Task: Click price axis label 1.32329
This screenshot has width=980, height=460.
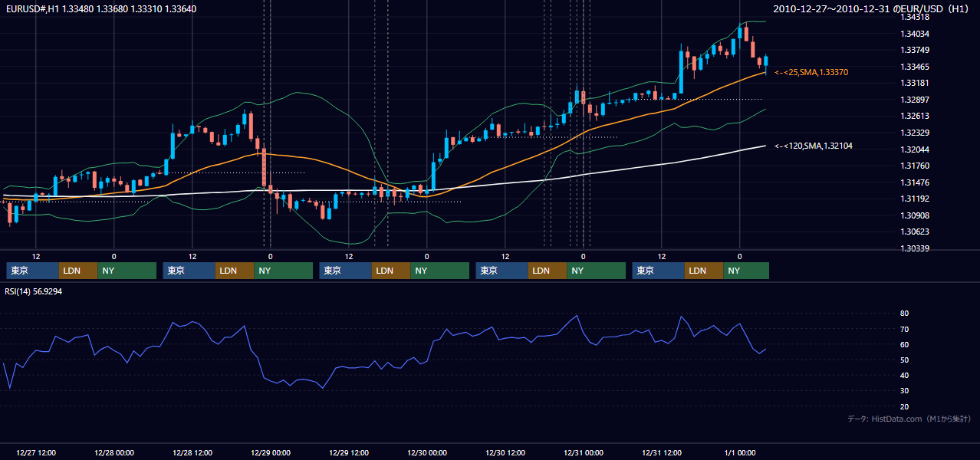Action: point(914,133)
